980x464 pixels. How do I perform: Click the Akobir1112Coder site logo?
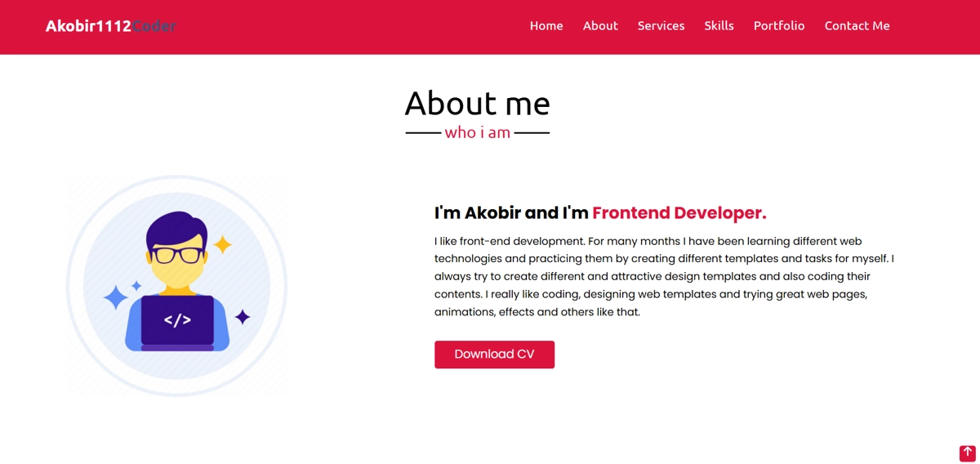110,26
